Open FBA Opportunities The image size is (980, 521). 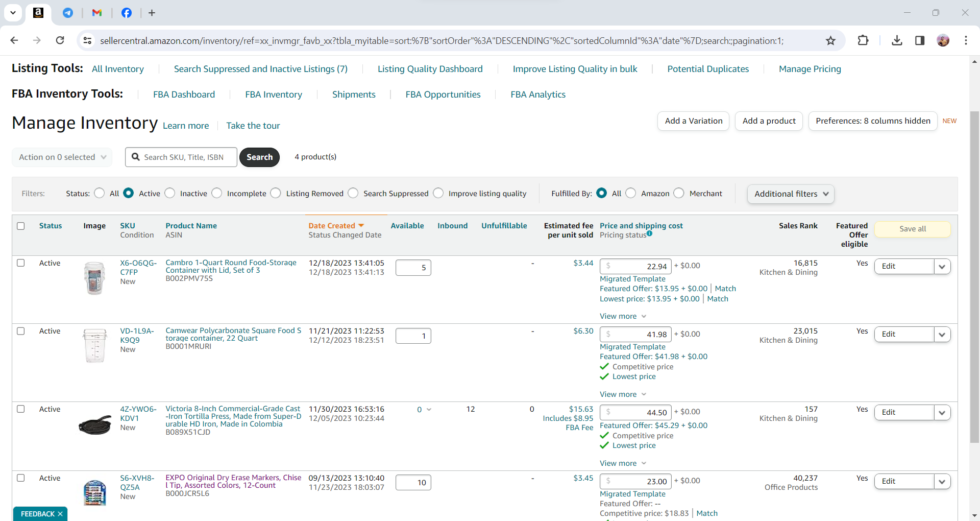point(443,94)
